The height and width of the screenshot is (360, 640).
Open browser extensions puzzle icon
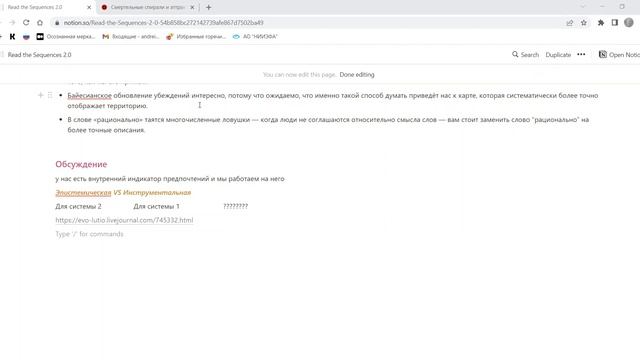601,23
